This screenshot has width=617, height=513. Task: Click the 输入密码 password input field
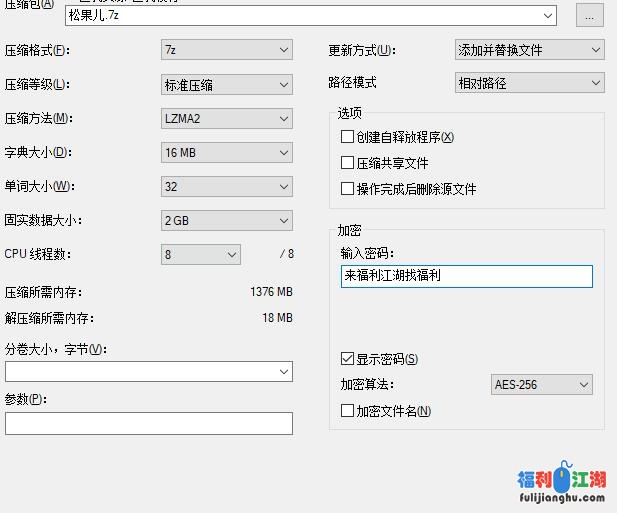pyautogui.click(x=466, y=276)
